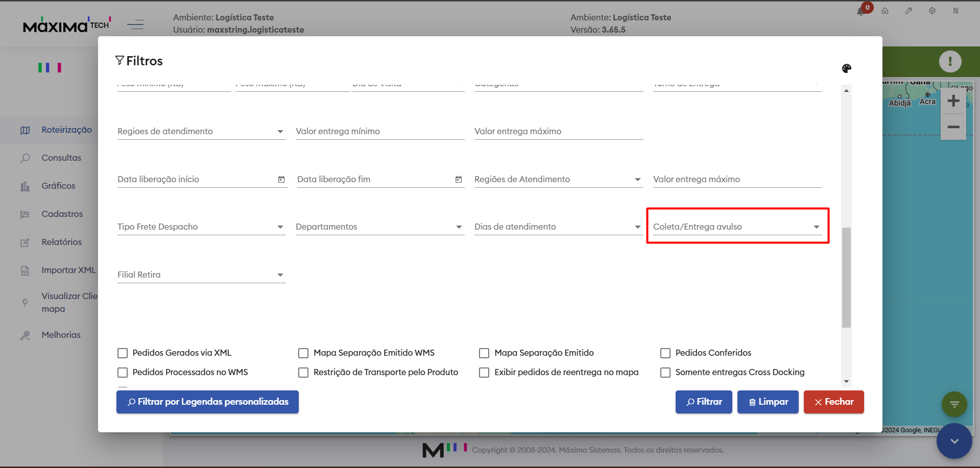Open calendar for Data liberação fim
This screenshot has width=980, height=468.
pos(459,180)
